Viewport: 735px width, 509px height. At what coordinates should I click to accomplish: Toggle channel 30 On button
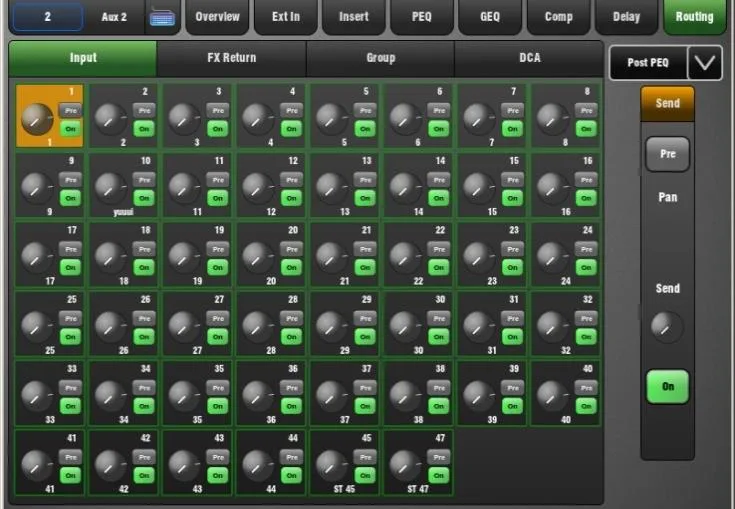(x=439, y=337)
